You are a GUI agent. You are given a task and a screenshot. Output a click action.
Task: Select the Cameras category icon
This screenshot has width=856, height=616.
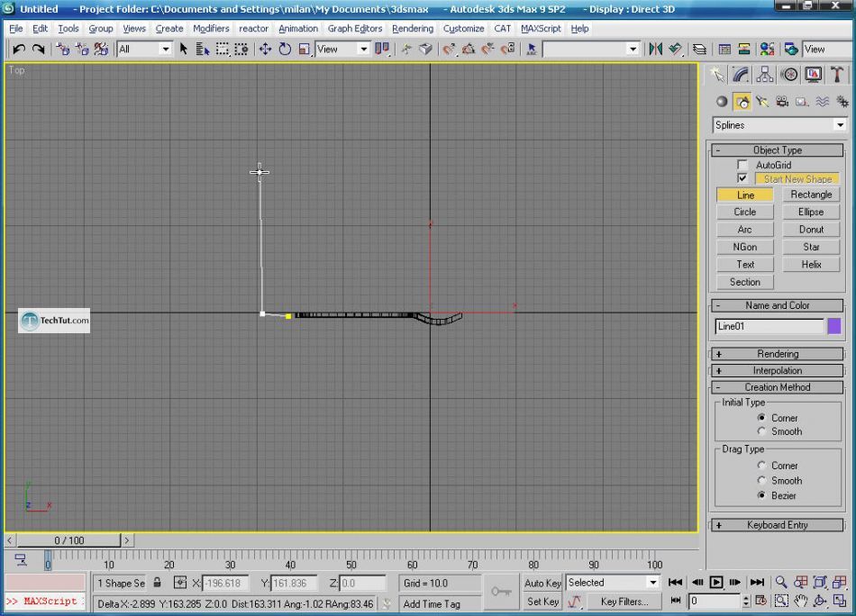782,102
